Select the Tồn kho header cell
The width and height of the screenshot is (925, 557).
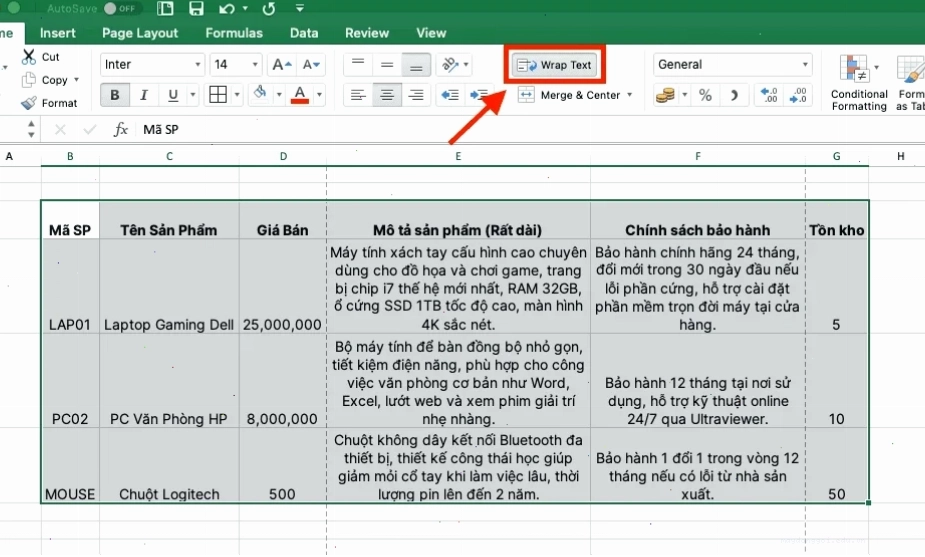pyautogui.click(x=837, y=220)
